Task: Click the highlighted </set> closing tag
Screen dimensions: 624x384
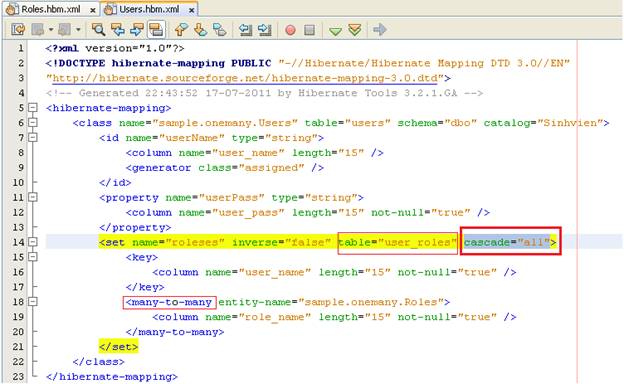Action: [x=119, y=347]
